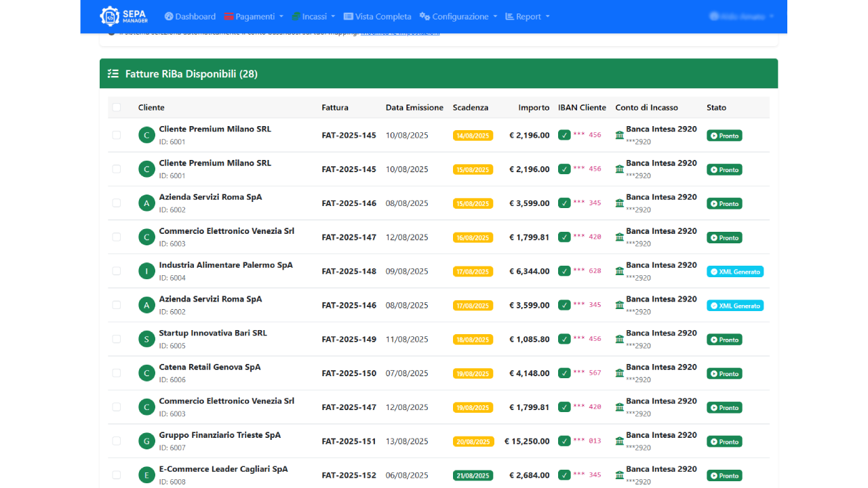Click the list icon beside Fatture RiBa Disponibili
The image size is (868, 488).
(x=113, y=74)
